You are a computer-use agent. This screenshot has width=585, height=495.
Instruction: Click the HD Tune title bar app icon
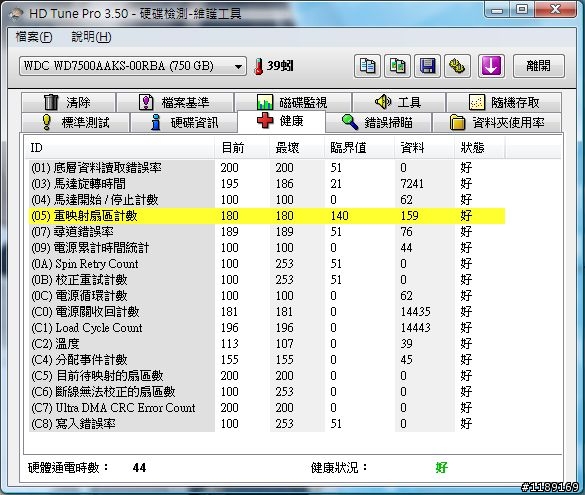pyautogui.click(x=17, y=14)
